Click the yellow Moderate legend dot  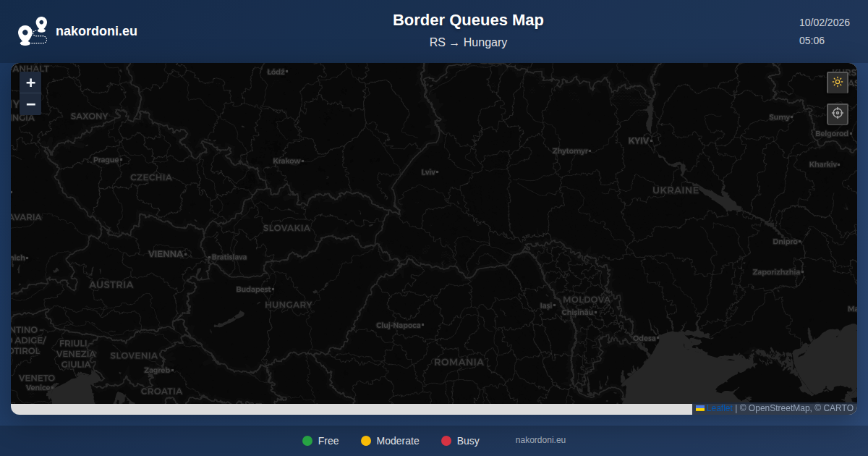[x=366, y=441]
